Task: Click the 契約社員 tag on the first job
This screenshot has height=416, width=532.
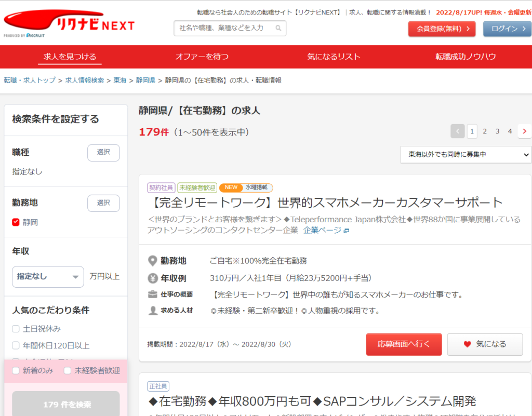Action: coord(161,187)
